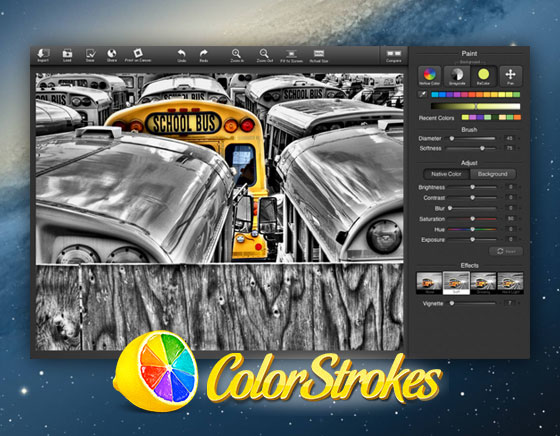Click the Reset adjustments button
This screenshot has height=436, width=560.
point(506,251)
